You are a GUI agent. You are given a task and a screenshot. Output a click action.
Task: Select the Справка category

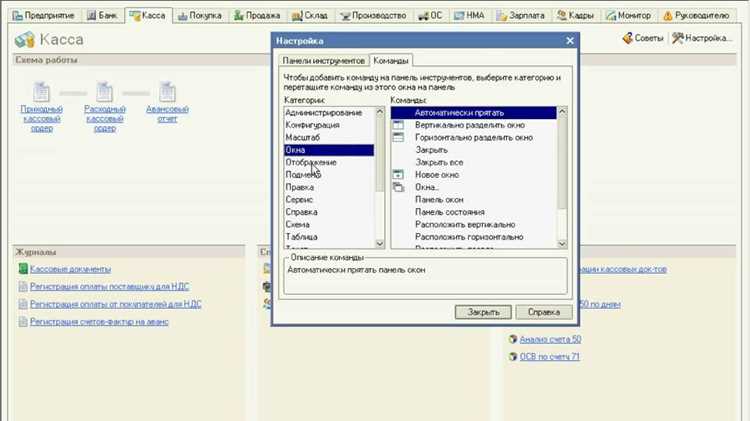(329, 212)
